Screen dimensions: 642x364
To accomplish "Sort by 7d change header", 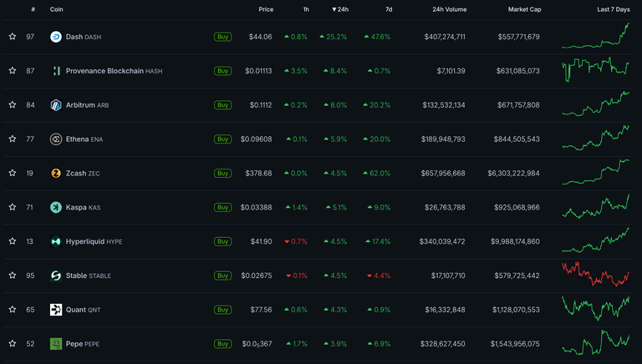I will coord(389,9).
